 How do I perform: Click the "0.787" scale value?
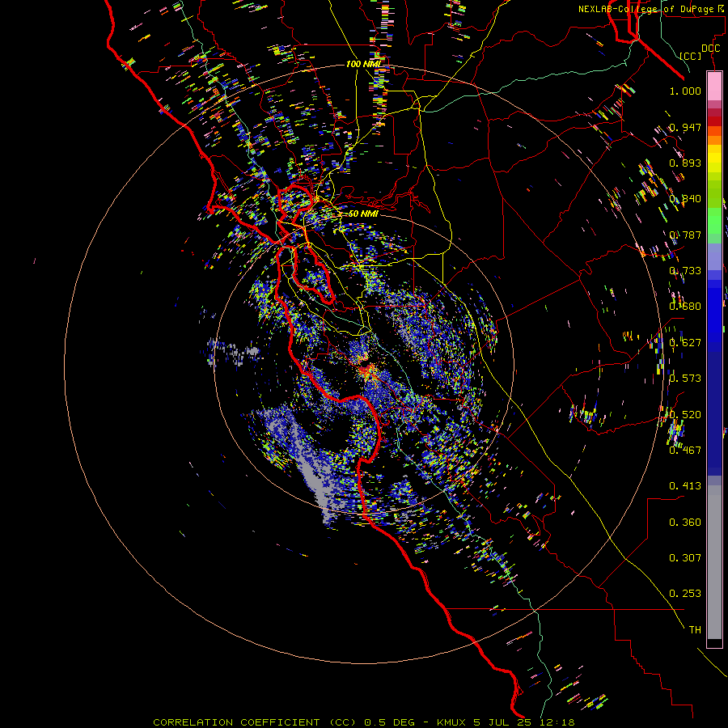point(685,235)
